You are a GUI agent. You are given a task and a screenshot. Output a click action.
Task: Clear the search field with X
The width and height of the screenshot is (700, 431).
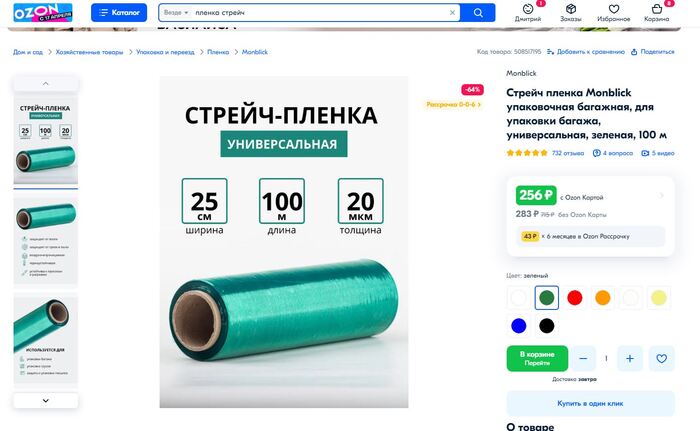452,13
